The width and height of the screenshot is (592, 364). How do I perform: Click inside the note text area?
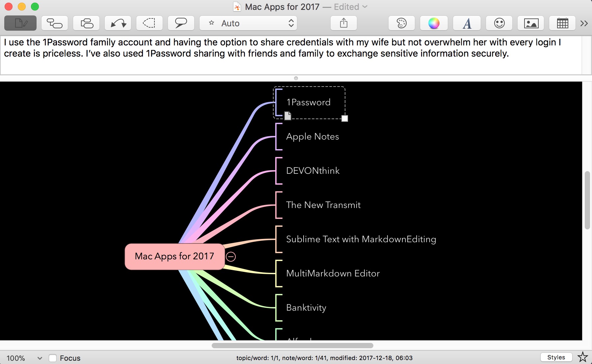291,55
